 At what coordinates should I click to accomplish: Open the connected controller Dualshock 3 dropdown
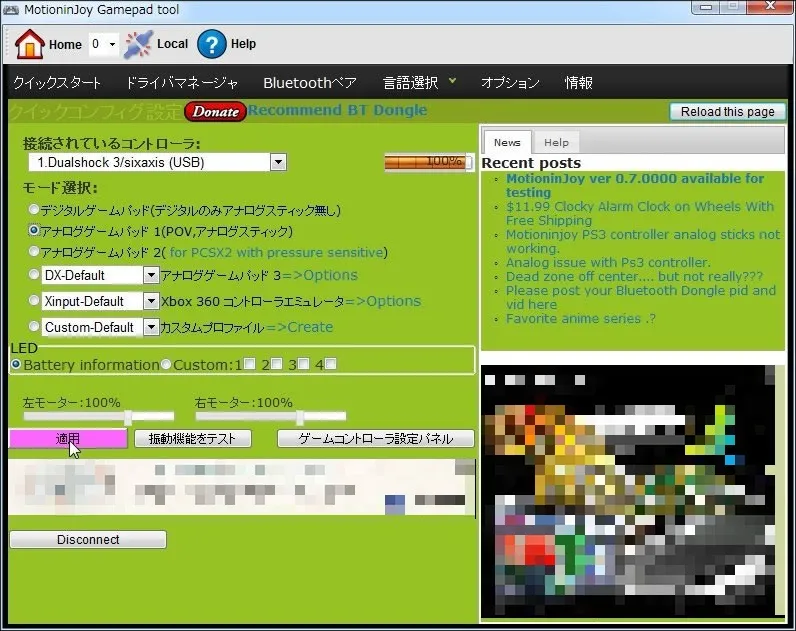click(x=278, y=162)
